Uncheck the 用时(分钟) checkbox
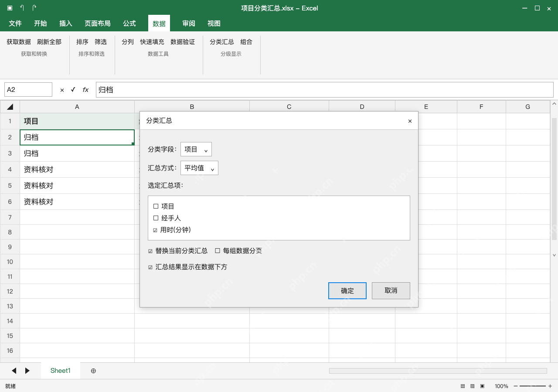Viewport: 558px width, 392px height. coord(155,230)
